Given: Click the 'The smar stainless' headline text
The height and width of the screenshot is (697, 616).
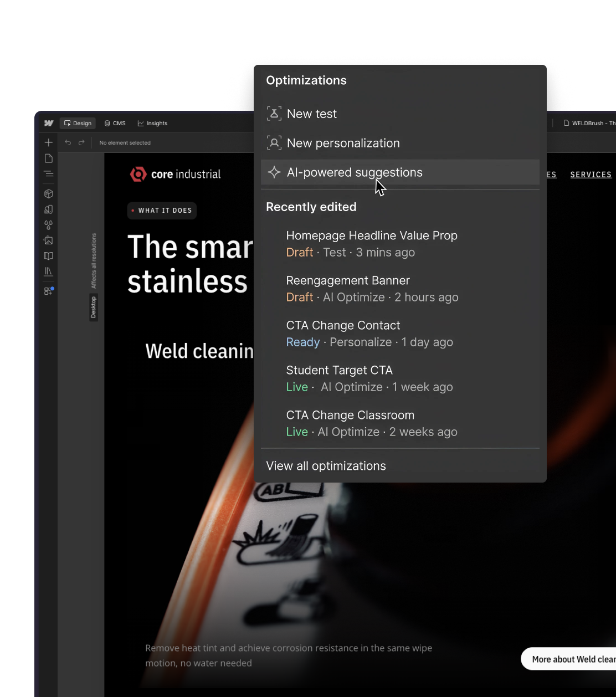Looking at the screenshot, I should click(190, 264).
